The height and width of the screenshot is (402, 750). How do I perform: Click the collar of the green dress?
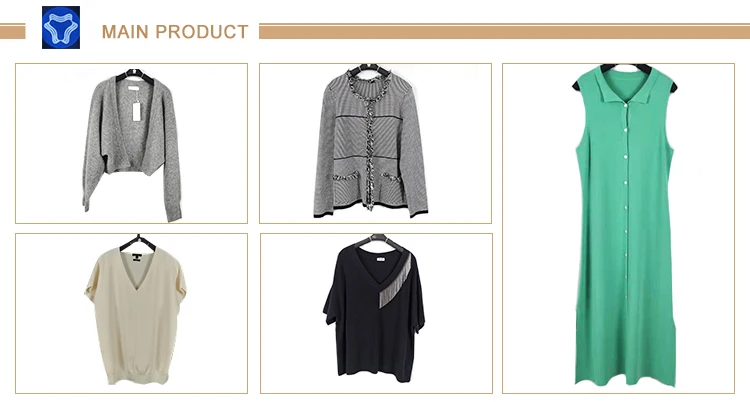pyautogui.click(x=625, y=86)
